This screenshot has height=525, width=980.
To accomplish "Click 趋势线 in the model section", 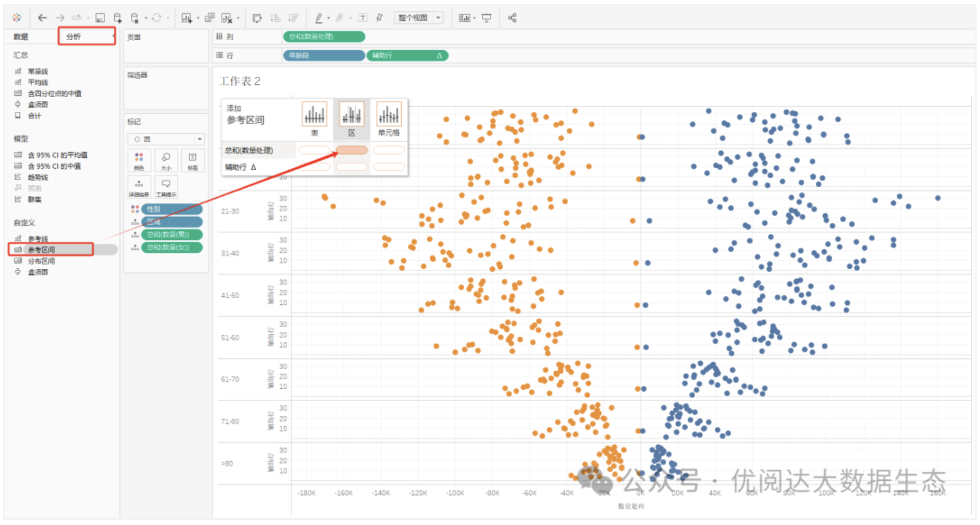I will tap(38, 177).
